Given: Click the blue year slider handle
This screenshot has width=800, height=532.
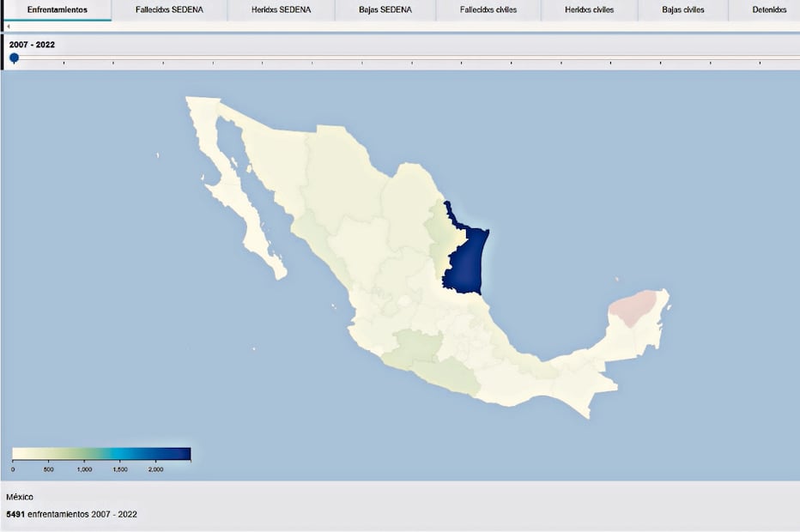Looking at the screenshot, I should pos(14,57).
